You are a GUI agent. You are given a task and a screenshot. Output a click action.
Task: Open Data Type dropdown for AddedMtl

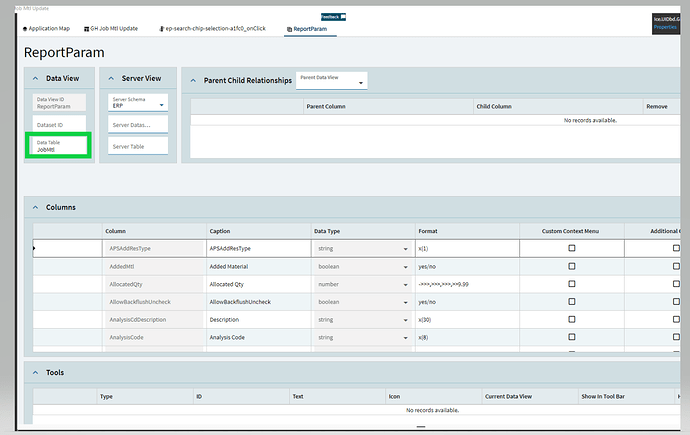pyautogui.click(x=405, y=267)
